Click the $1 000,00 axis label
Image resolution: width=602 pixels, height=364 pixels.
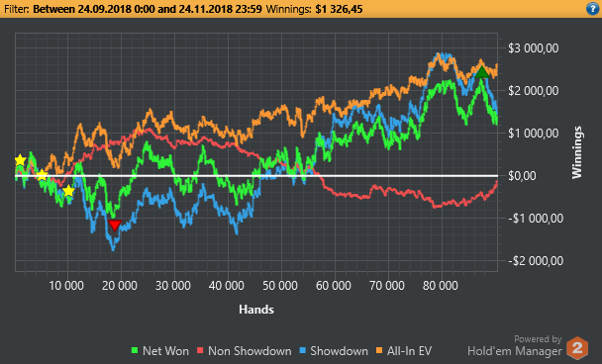coord(534,134)
